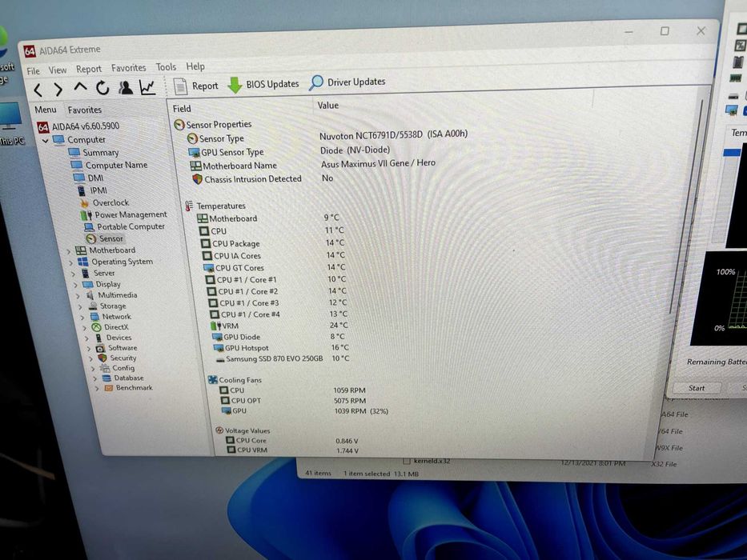Select the Chassis Intrusion Detected row
Viewport: 747px width, 560px height.
[x=263, y=178]
